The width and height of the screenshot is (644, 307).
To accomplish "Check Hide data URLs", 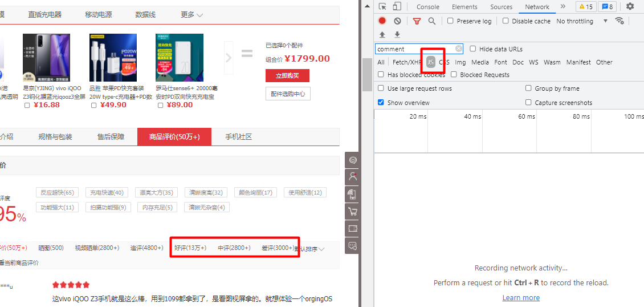I will (x=472, y=49).
